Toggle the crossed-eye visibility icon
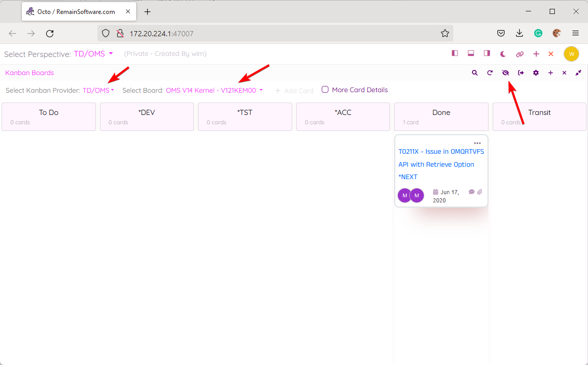This screenshot has width=588, height=365. coord(506,73)
